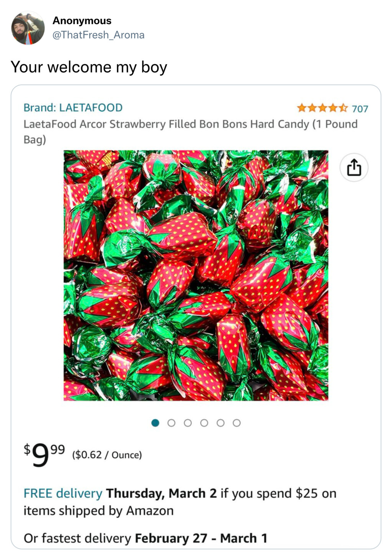Advance the image carousel to the second dot
Image resolution: width=392 pixels, height=560 pixels.
pyautogui.click(x=171, y=422)
